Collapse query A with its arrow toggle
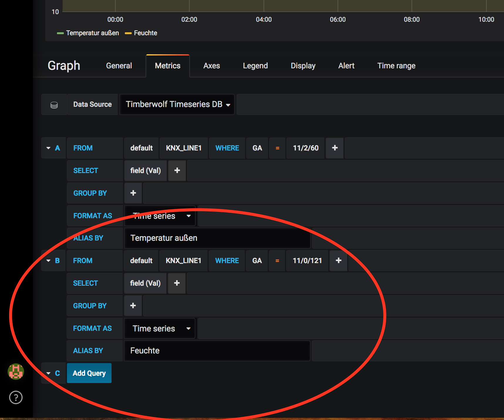 coord(48,148)
